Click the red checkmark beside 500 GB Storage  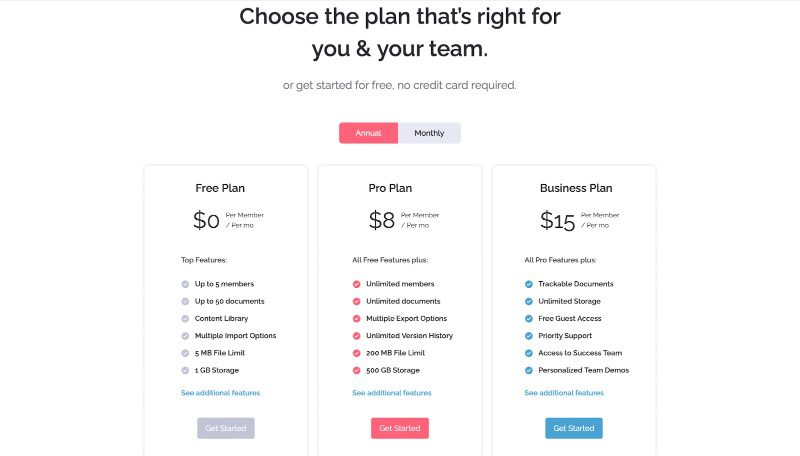[x=356, y=370]
